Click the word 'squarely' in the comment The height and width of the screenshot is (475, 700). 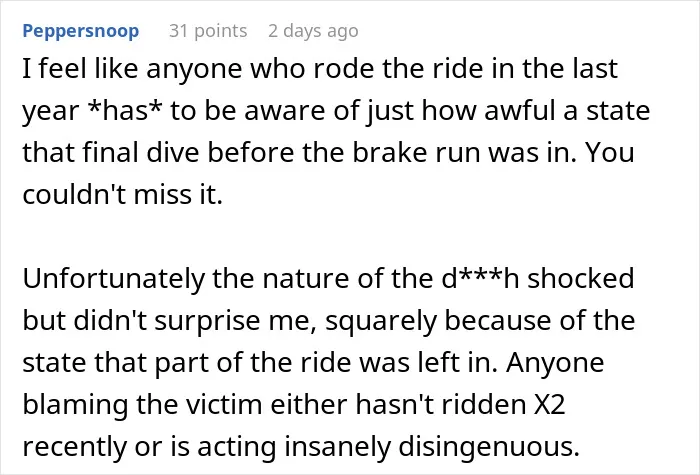[381, 321]
